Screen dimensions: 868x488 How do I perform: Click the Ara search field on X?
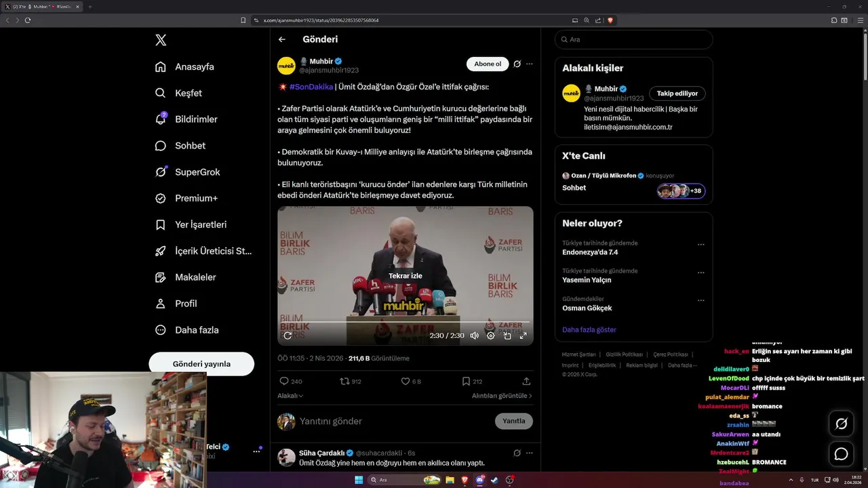(x=633, y=39)
